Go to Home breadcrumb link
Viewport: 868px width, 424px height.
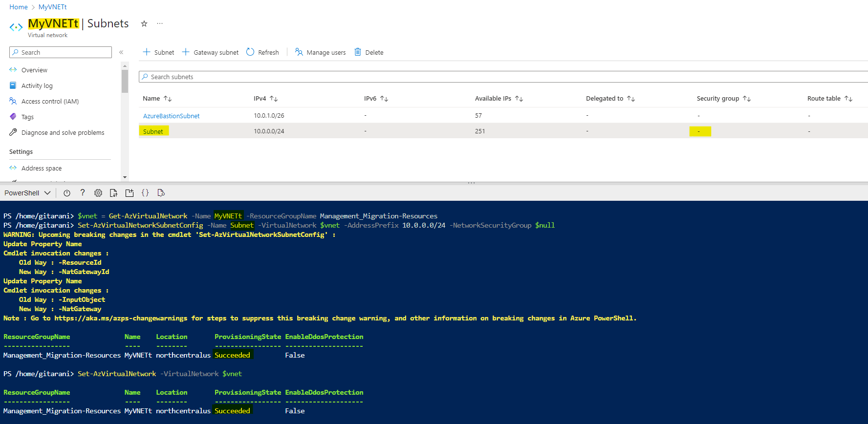[19, 7]
